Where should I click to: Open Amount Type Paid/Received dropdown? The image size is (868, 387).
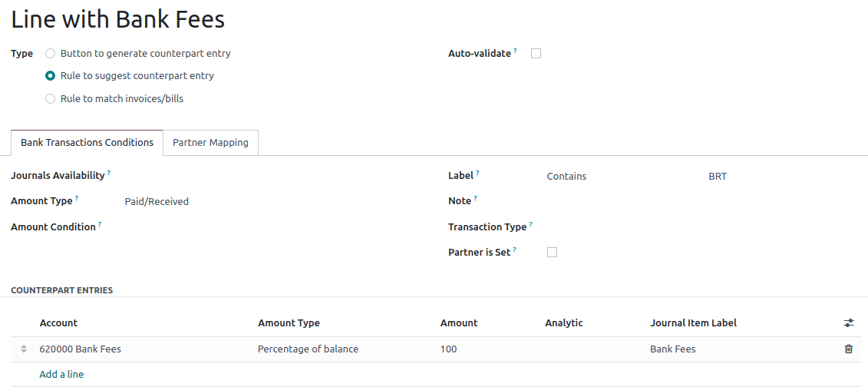point(157,202)
